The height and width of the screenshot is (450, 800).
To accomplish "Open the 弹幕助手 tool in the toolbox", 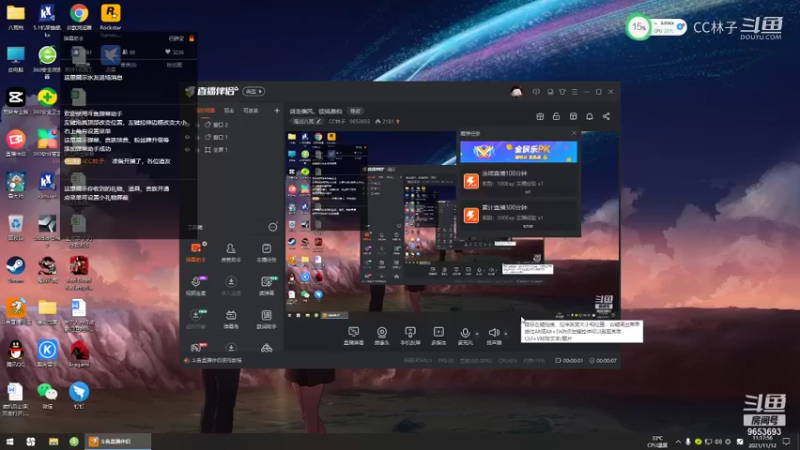I will click(x=196, y=253).
